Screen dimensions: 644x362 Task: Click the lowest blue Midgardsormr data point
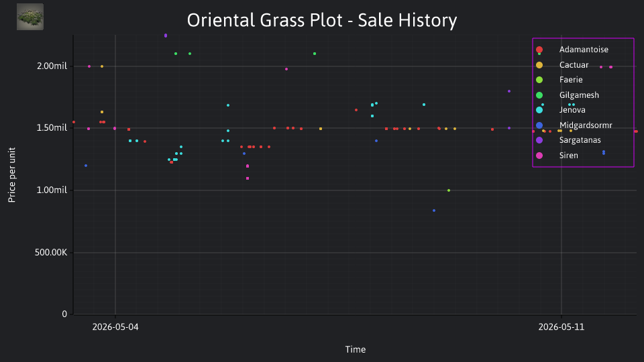pos(434,210)
